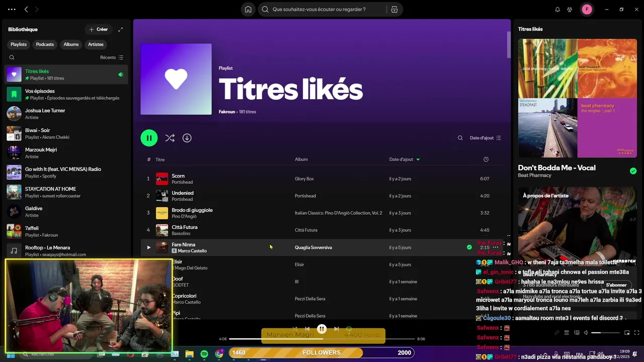Go forward with the right arrow
644x362 pixels.
[37, 9]
